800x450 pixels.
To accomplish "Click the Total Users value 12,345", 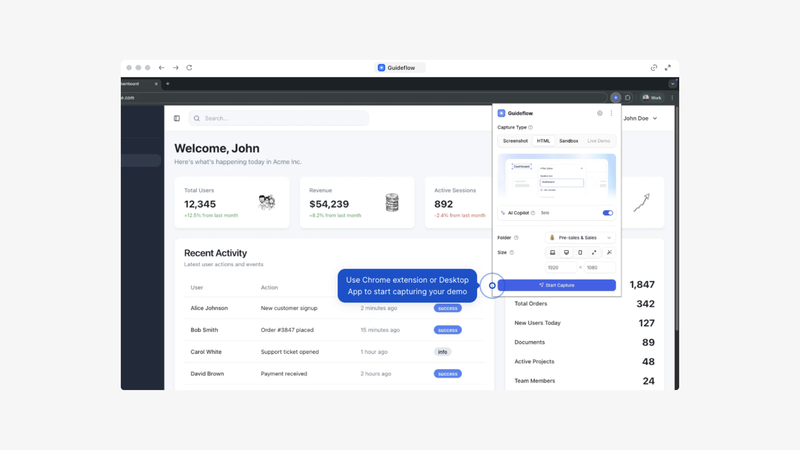I will click(x=200, y=204).
